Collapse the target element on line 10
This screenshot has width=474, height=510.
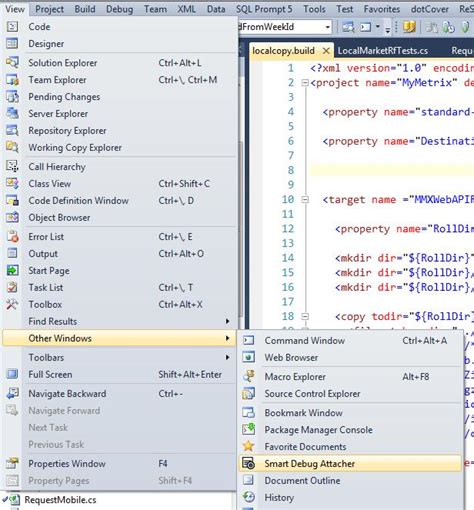pyautogui.click(x=305, y=199)
